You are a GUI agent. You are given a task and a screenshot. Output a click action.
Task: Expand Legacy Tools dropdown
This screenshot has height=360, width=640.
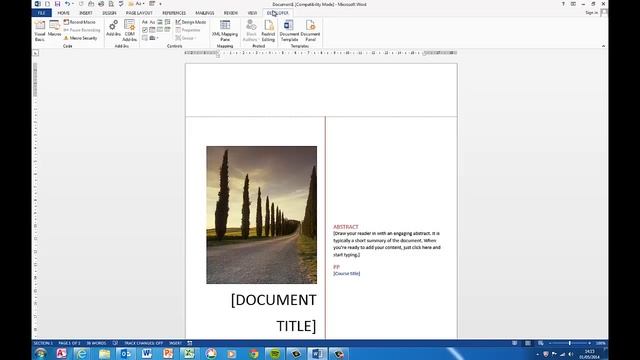(x=153, y=38)
